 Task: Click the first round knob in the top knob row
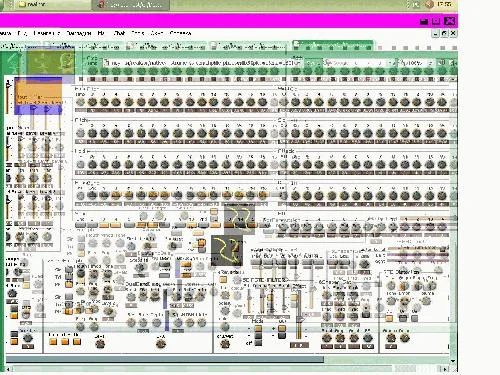coord(80,102)
